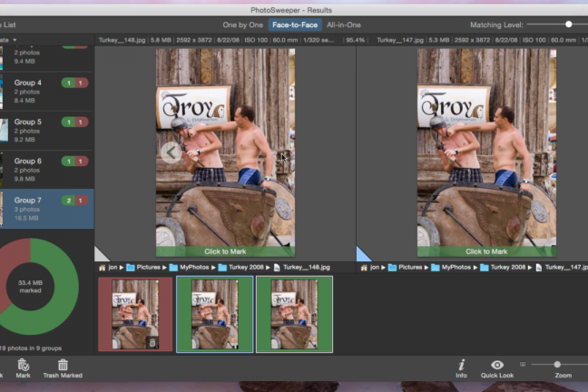The width and height of the screenshot is (588, 392).
Task: Click Turkey 2008 folder in right path bar
Action: pos(504,268)
